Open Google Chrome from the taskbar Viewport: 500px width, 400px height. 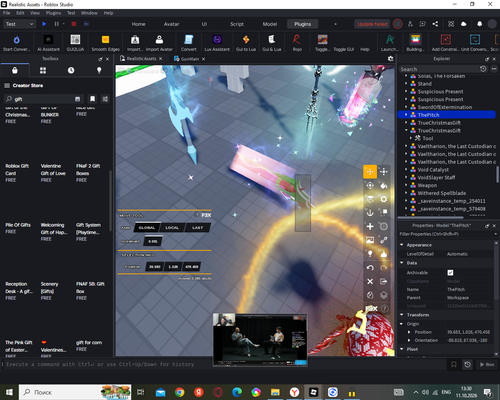point(180,392)
